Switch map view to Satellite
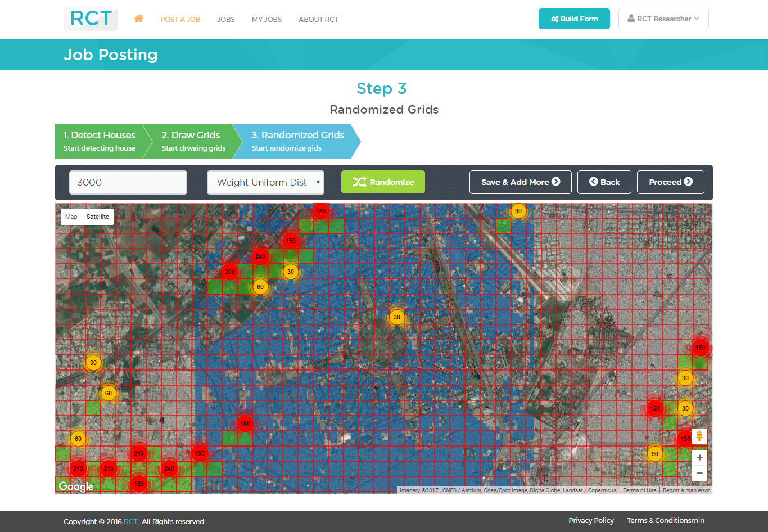 (98, 217)
